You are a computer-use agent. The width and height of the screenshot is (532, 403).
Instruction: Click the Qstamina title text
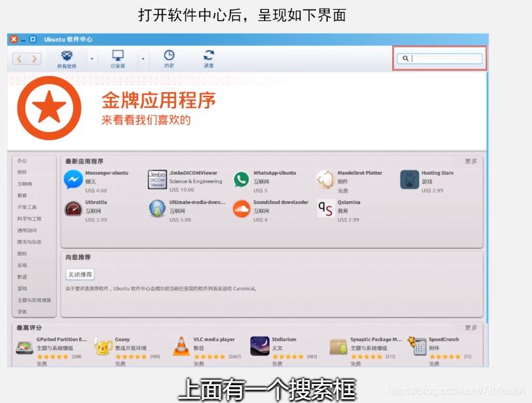coord(349,202)
